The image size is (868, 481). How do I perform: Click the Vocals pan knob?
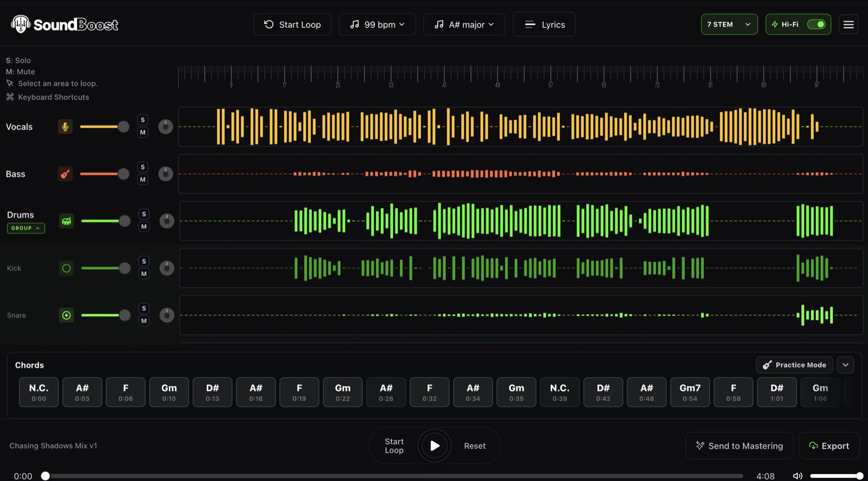pos(165,126)
